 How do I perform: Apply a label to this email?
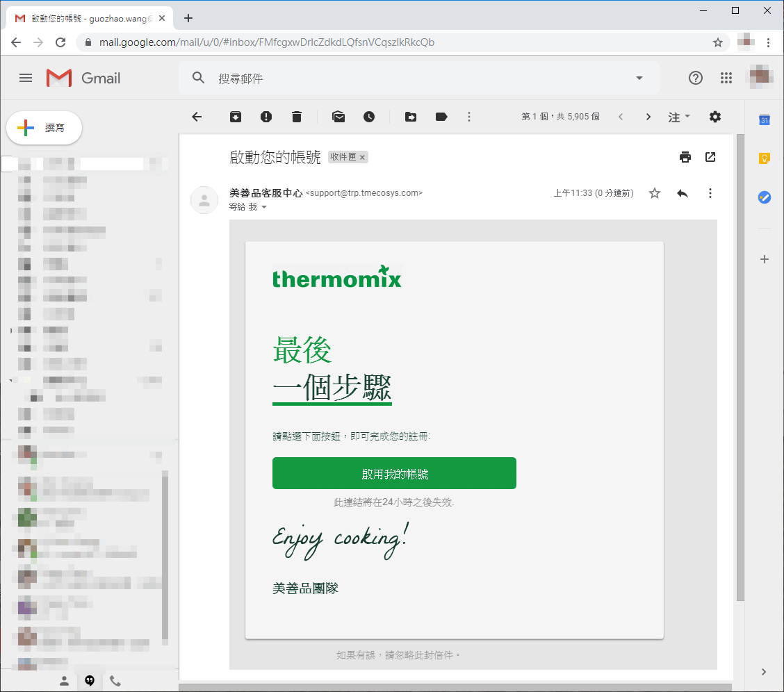(441, 117)
